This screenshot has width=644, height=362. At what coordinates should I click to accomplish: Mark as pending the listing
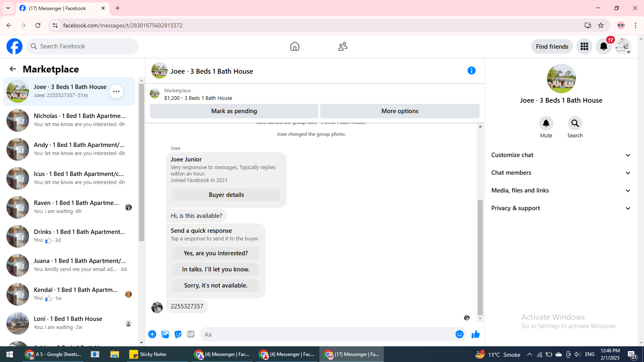(234, 111)
